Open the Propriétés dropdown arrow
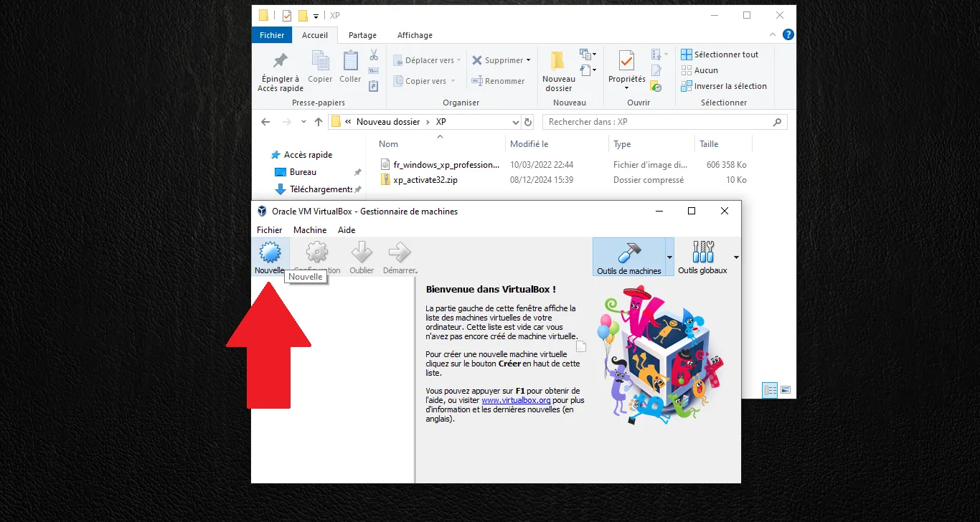 626,86
